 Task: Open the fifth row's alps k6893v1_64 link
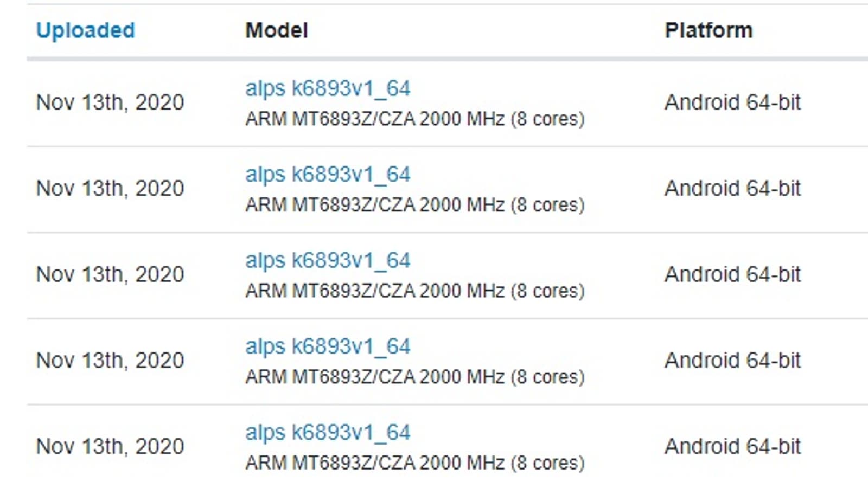[328, 433]
